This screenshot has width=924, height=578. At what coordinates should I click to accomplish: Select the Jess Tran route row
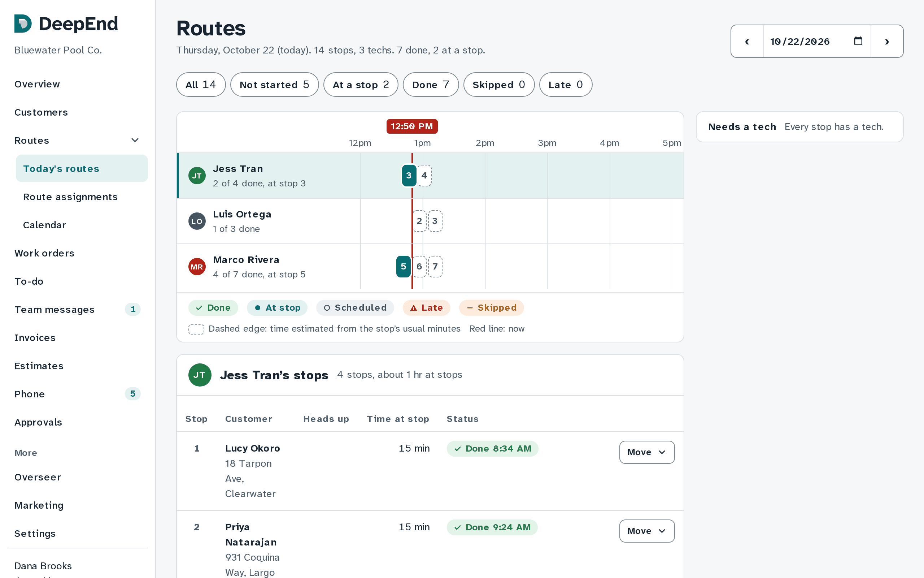click(430, 176)
